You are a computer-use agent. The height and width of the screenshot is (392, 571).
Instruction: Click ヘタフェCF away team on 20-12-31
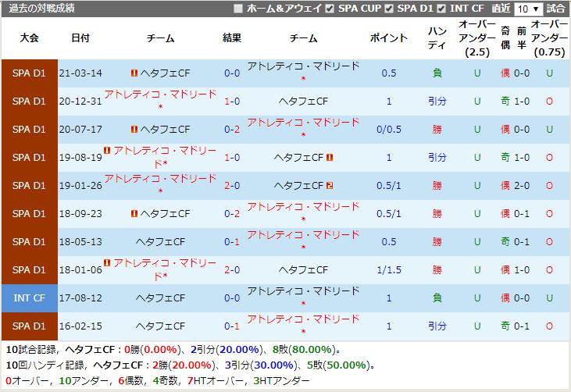click(x=303, y=102)
